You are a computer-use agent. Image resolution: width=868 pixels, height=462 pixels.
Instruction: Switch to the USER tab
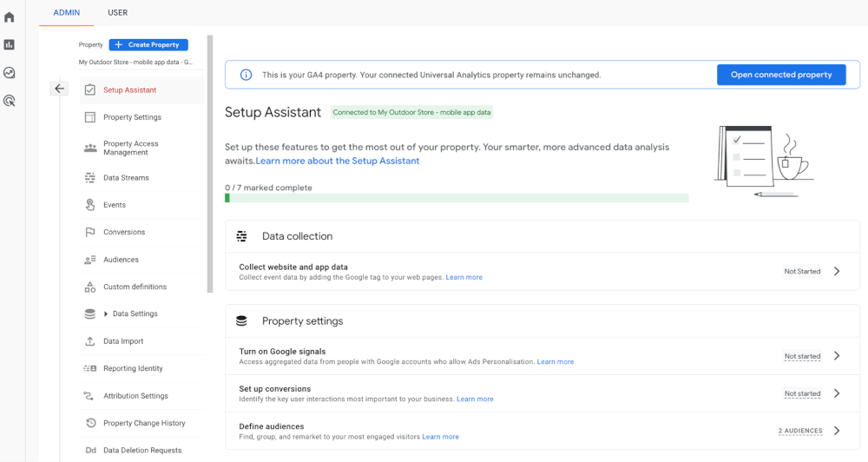tap(117, 13)
